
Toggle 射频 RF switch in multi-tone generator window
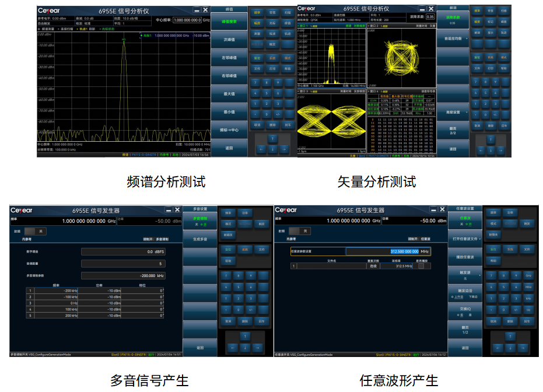(35, 232)
